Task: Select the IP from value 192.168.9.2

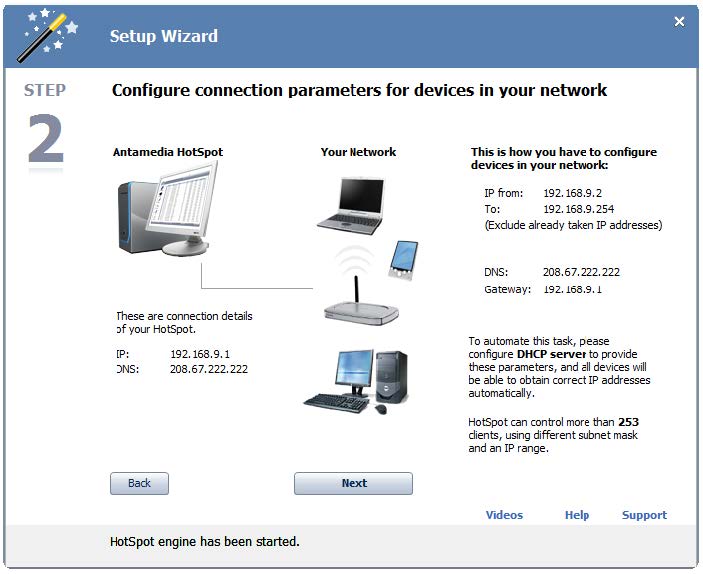Action: (x=573, y=193)
